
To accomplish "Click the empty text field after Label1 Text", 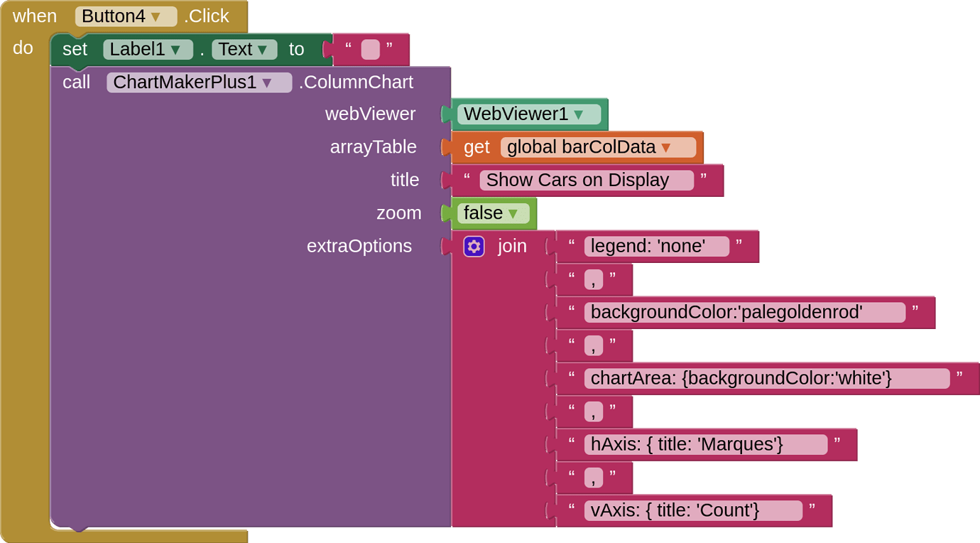I will pos(371,50).
